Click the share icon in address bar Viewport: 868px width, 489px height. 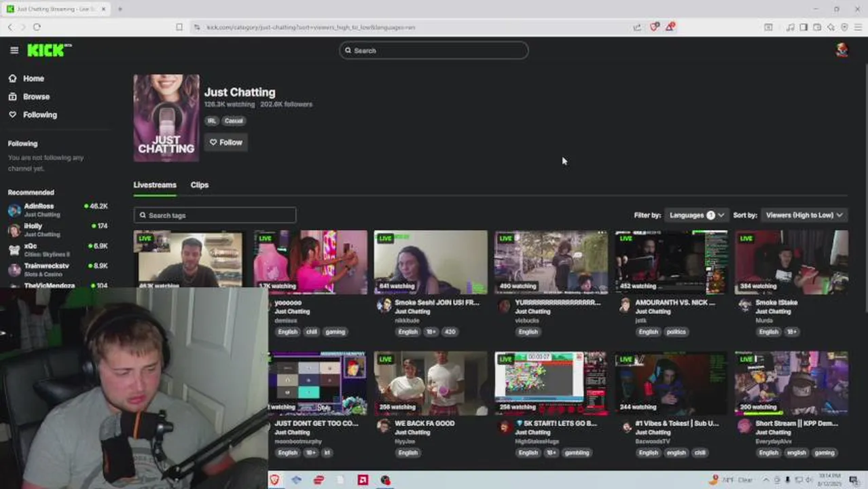click(637, 27)
